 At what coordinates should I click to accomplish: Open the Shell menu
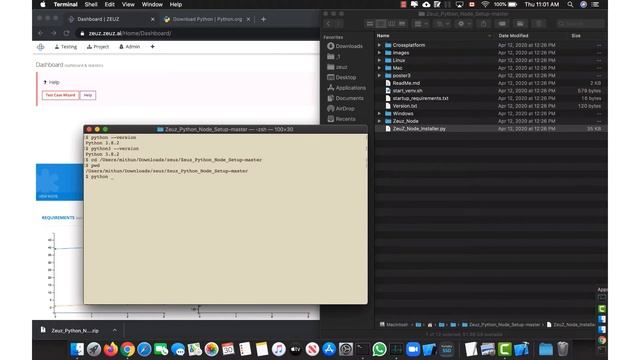(x=91, y=4)
